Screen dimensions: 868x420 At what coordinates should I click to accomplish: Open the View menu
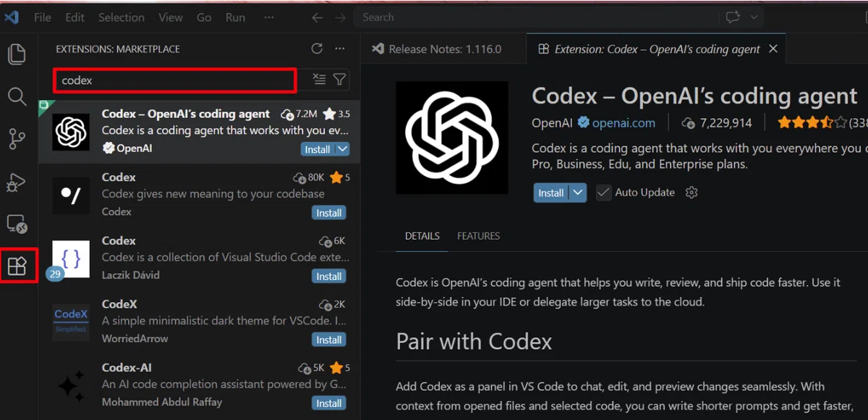[171, 17]
